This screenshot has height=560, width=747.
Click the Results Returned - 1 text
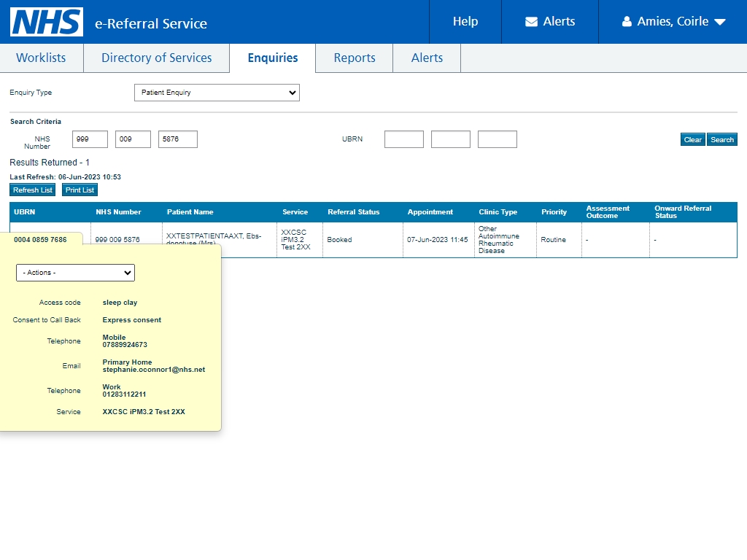pyautogui.click(x=50, y=163)
